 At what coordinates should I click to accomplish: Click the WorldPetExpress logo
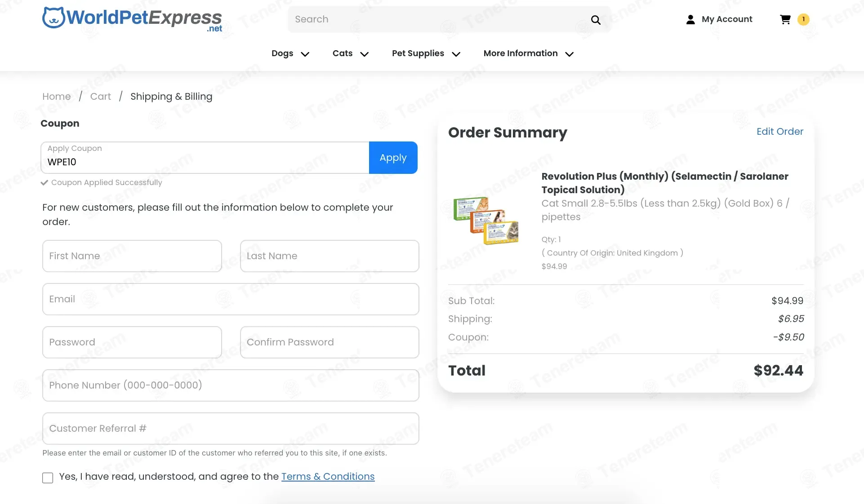132,19
